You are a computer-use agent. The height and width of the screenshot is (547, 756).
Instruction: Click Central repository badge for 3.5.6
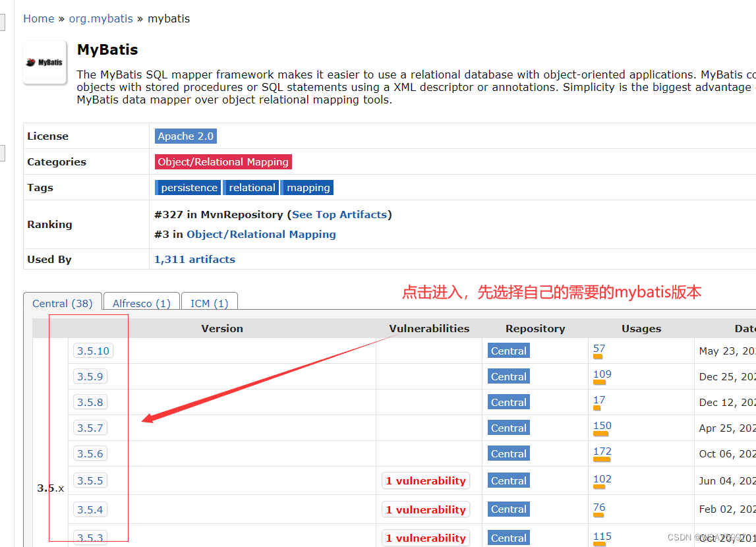(509, 453)
